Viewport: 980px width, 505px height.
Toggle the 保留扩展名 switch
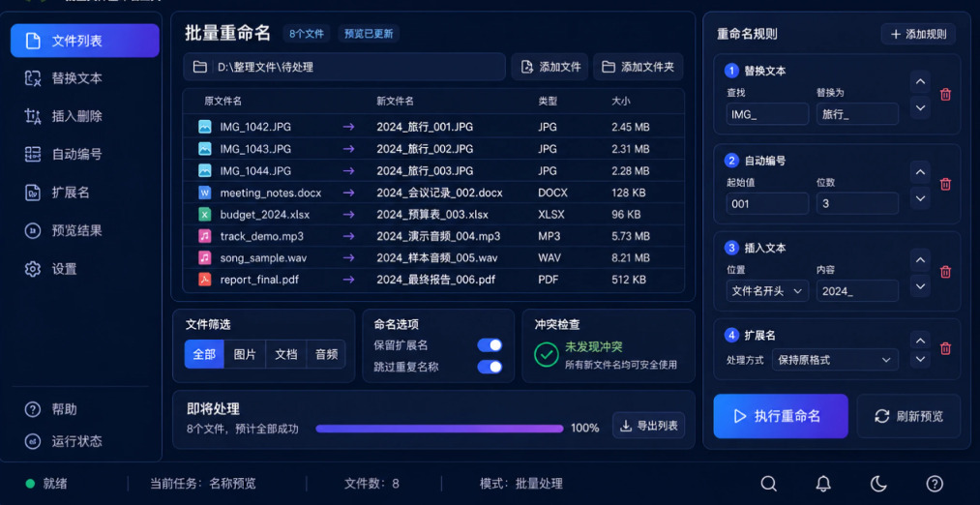pos(490,345)
